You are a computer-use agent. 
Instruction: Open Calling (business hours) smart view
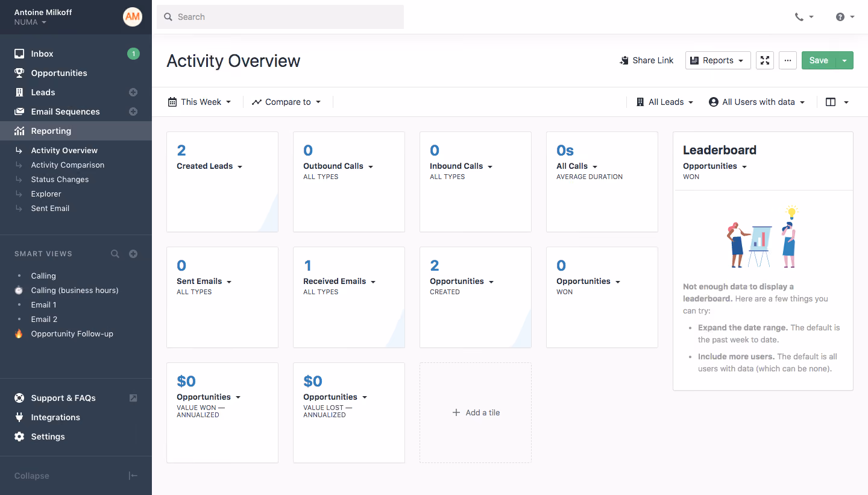pos(75,290)
